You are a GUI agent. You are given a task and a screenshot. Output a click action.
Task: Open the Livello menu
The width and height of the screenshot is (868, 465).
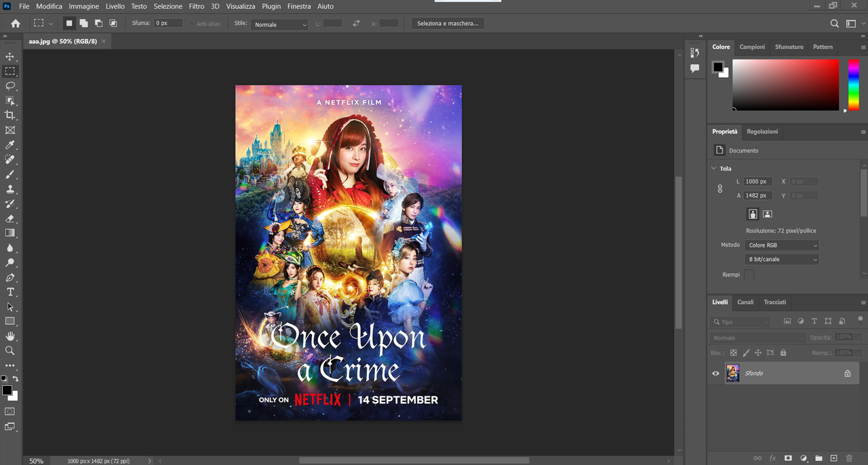(115, 6)
